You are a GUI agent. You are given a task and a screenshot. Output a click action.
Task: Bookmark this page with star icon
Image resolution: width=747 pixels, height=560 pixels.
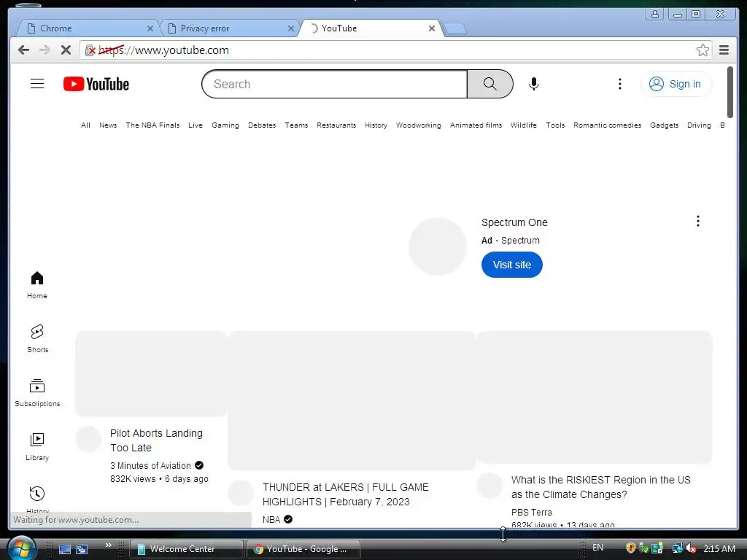[x=703, y=50]
